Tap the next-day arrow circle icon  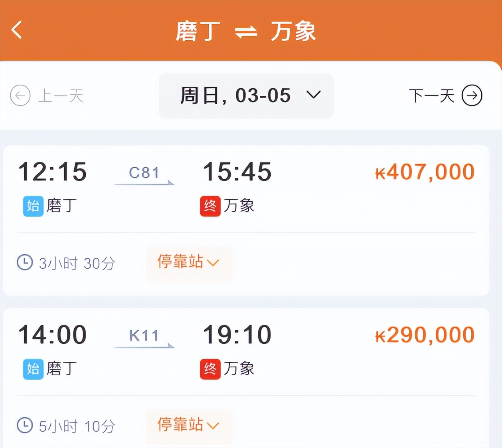(473, 96)
